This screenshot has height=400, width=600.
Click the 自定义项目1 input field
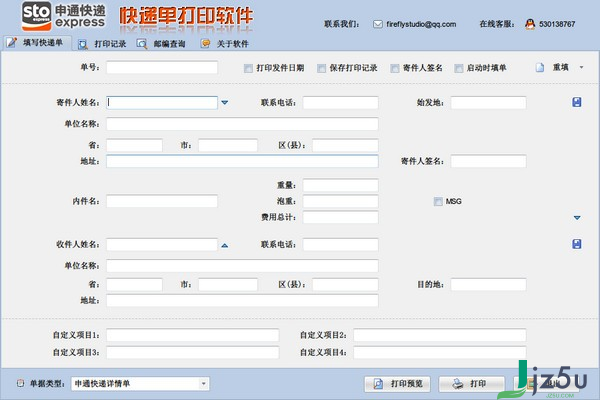pos(192,335)
